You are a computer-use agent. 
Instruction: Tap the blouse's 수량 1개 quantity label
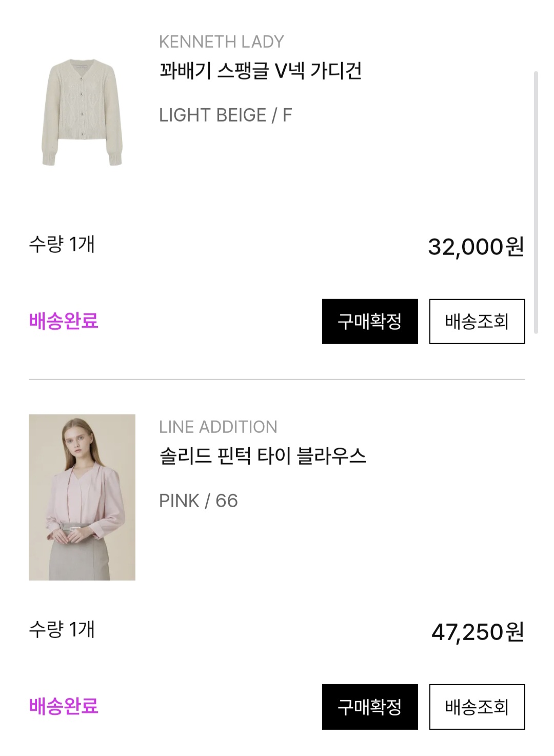point(62,629)
